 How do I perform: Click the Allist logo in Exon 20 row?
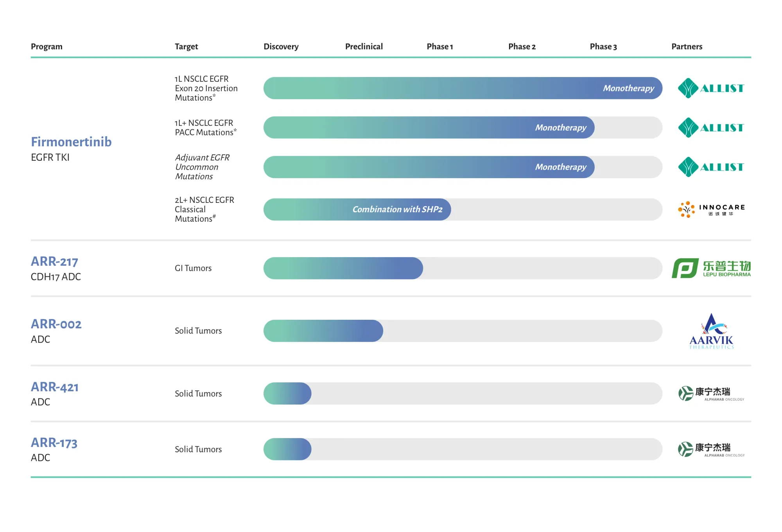711,88
